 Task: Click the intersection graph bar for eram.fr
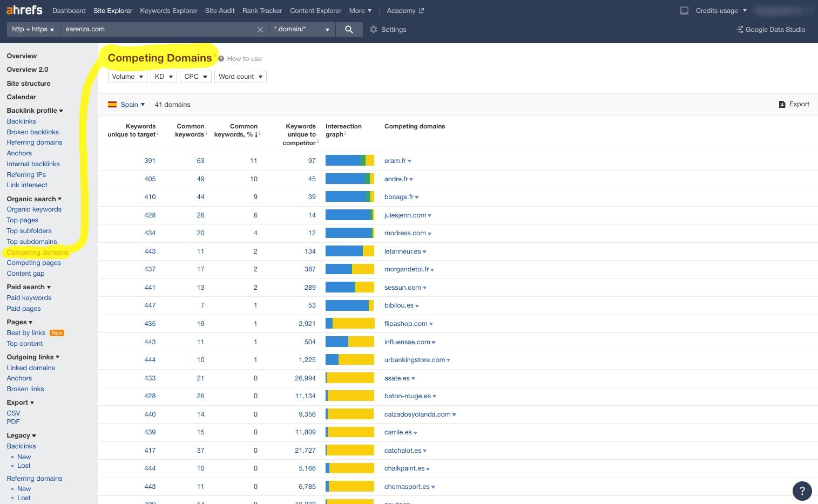click(350, 160)
